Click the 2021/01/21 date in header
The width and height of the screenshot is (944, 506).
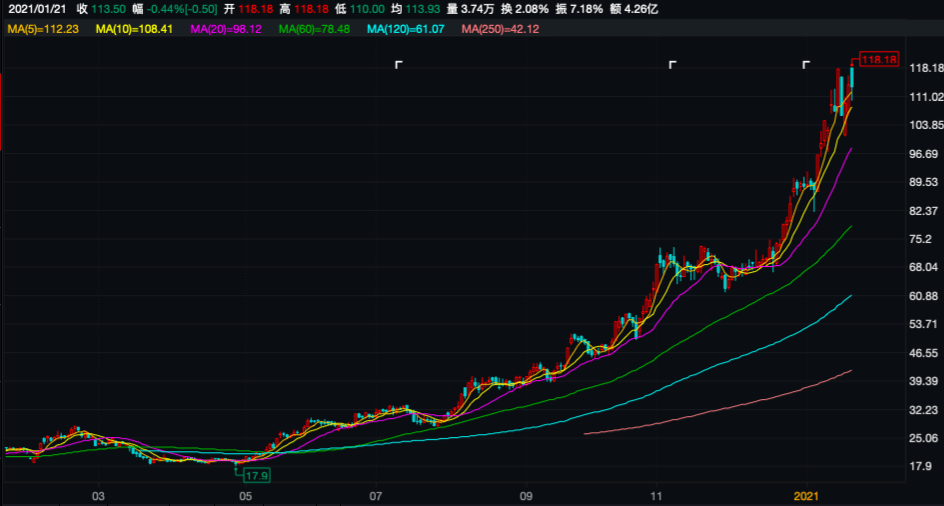point(37,8)
